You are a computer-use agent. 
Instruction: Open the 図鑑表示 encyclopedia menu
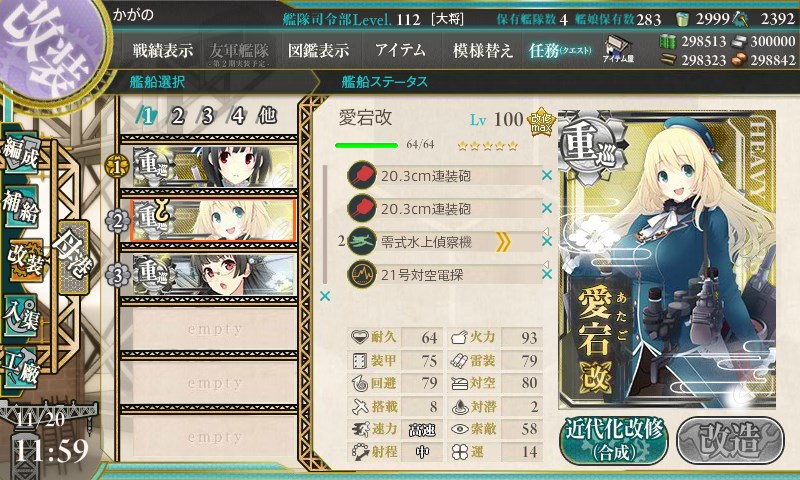[318, 50]
